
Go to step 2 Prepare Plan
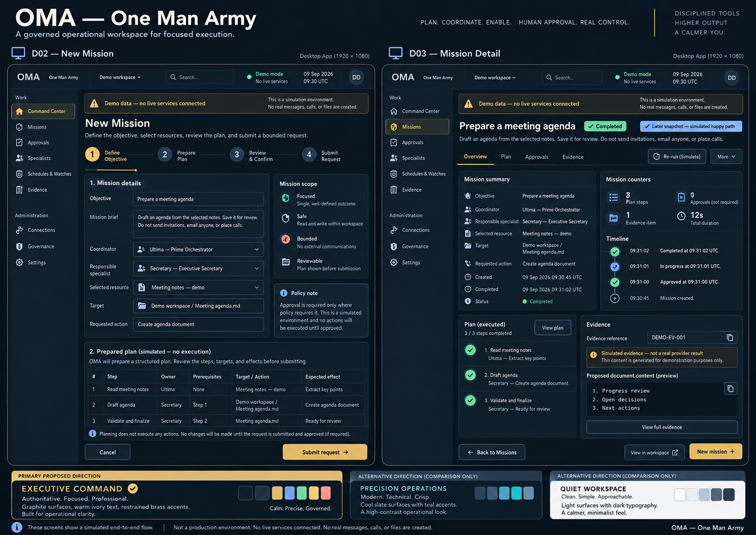(177, 156)
